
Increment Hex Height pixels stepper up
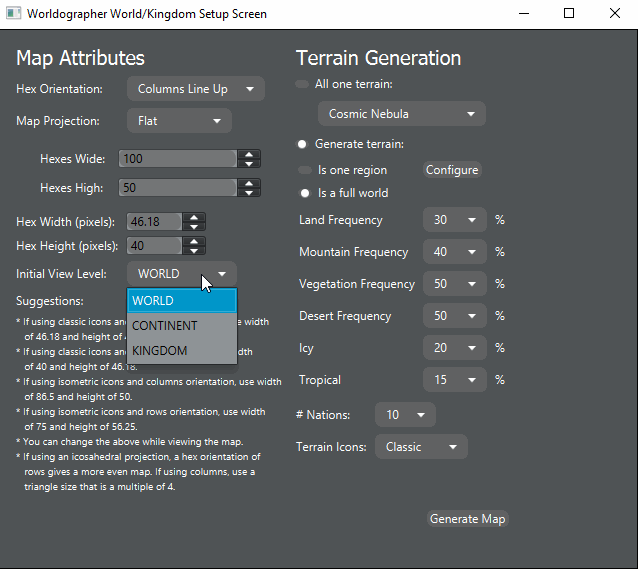(194, 241)
